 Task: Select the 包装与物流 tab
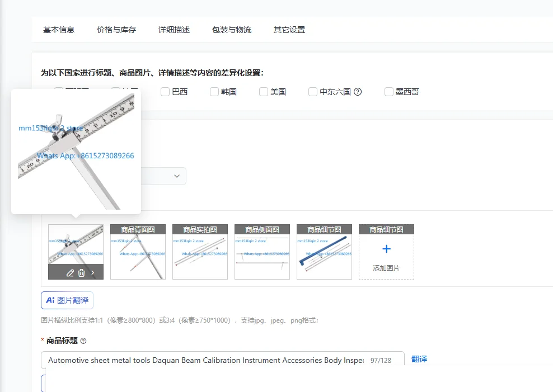click(232, 30)
